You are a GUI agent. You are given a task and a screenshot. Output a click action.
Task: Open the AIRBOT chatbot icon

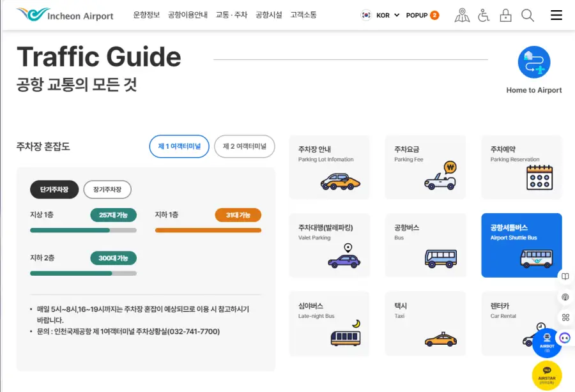pos(546,343)
